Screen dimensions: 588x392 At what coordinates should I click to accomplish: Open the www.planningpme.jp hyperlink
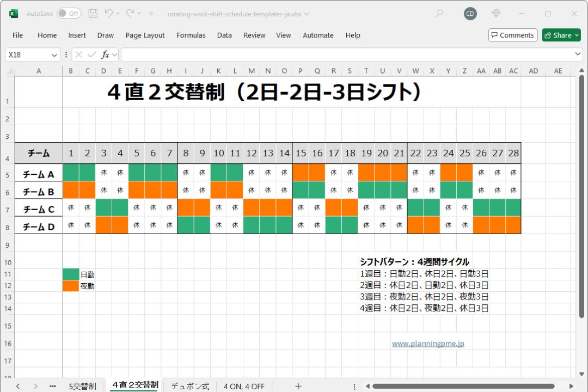[x=428, y=344]
